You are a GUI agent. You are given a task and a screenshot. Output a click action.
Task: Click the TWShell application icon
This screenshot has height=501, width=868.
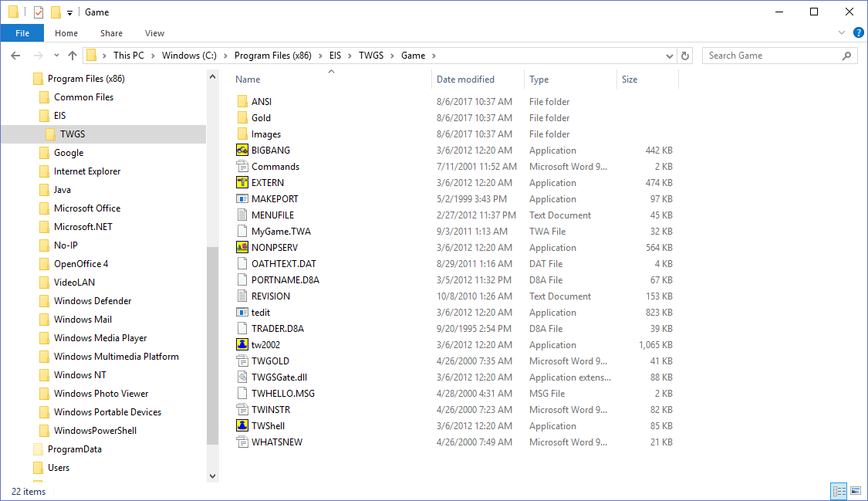(x=242, y=425)
